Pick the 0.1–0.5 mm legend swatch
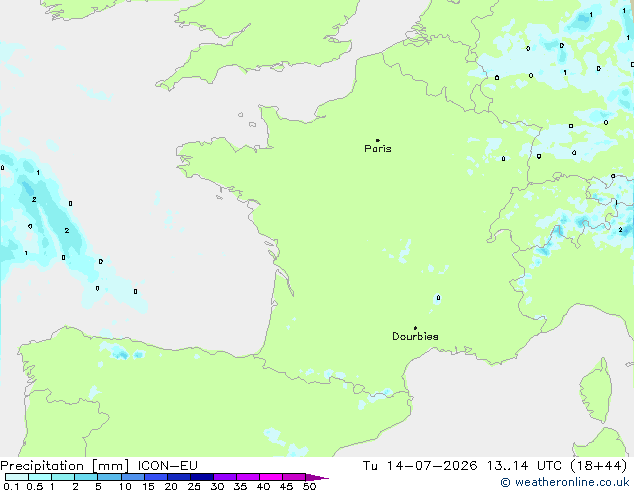 coord(17,477)
